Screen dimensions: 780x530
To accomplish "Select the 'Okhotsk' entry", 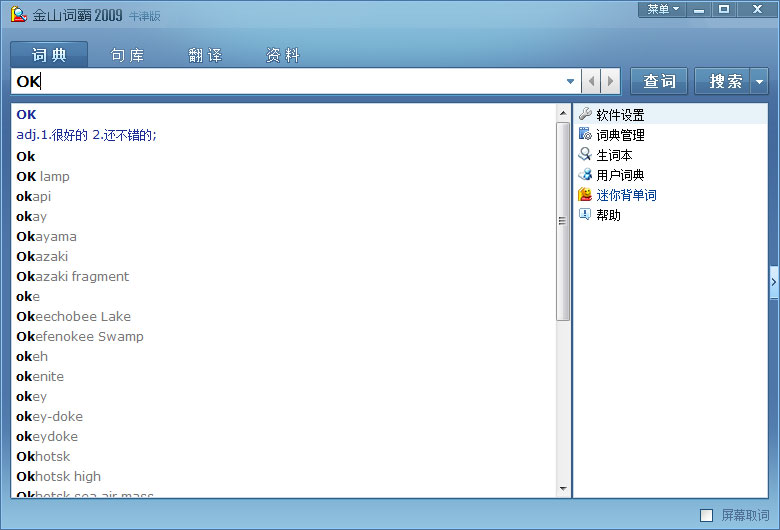I will [43, 456].
